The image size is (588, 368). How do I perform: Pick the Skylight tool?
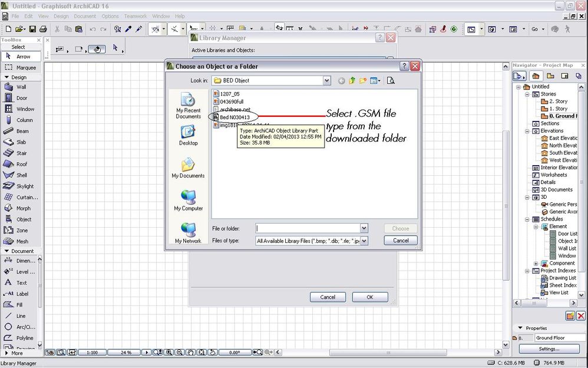click(x=21, y=186)
